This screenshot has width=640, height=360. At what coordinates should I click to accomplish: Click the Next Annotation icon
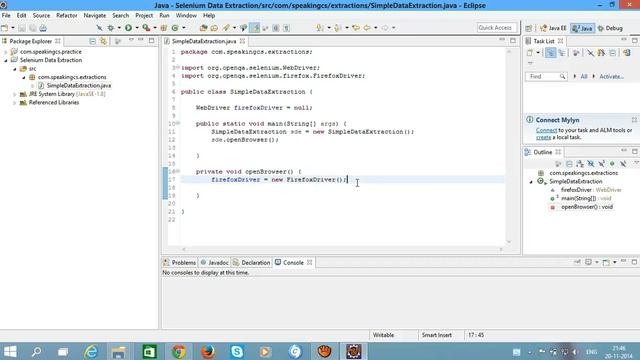point(320,28)
